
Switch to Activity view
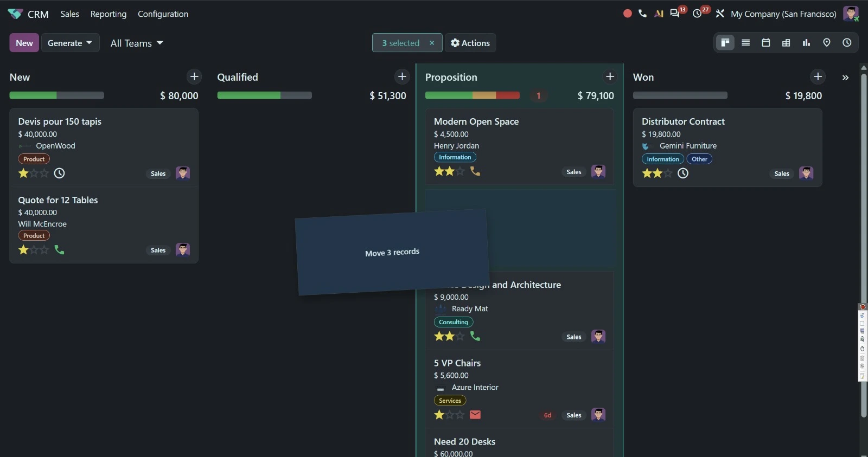pos(847,43)
